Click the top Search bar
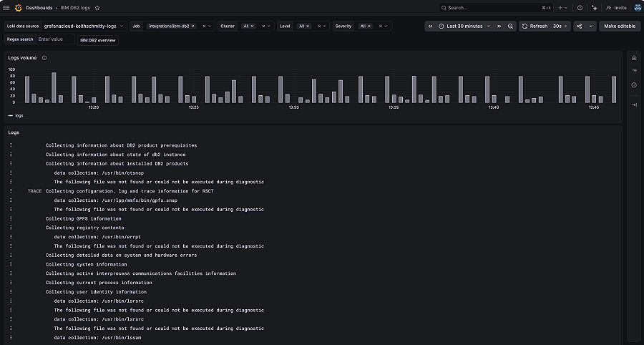The height and width of the screenshot is (345, 644). coord(496,8)
